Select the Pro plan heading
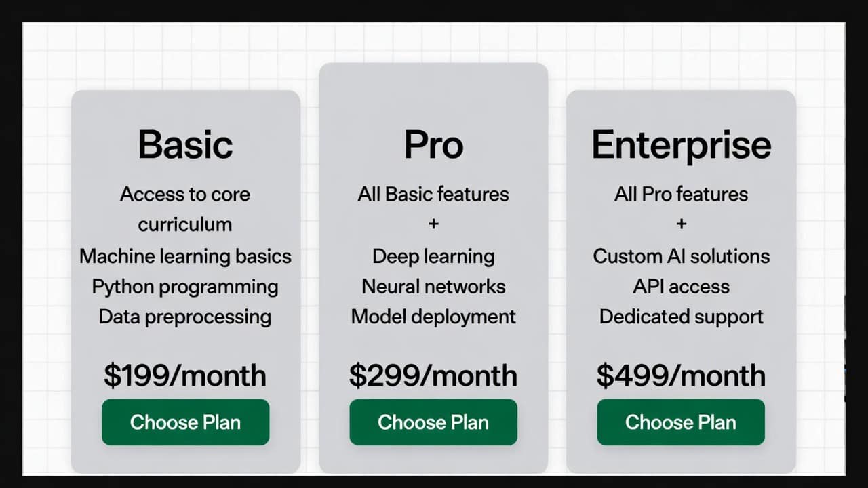Screen dimensions: 868x488 coord(433,144)
